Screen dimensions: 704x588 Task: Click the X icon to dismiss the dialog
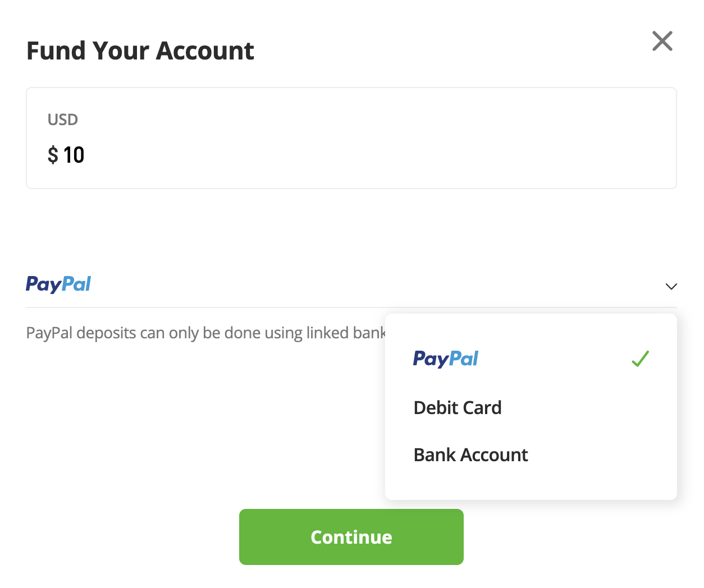click(662, 40)
